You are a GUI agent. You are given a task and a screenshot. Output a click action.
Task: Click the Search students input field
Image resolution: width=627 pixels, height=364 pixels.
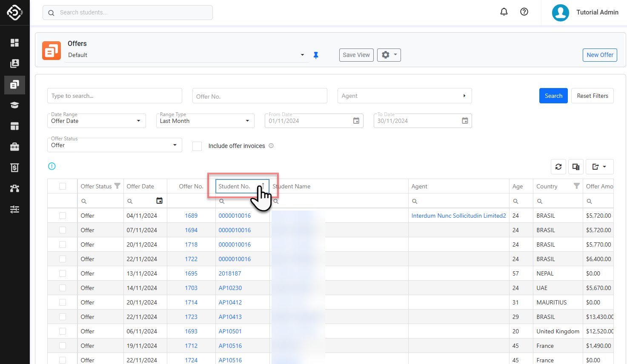(132, 12)
